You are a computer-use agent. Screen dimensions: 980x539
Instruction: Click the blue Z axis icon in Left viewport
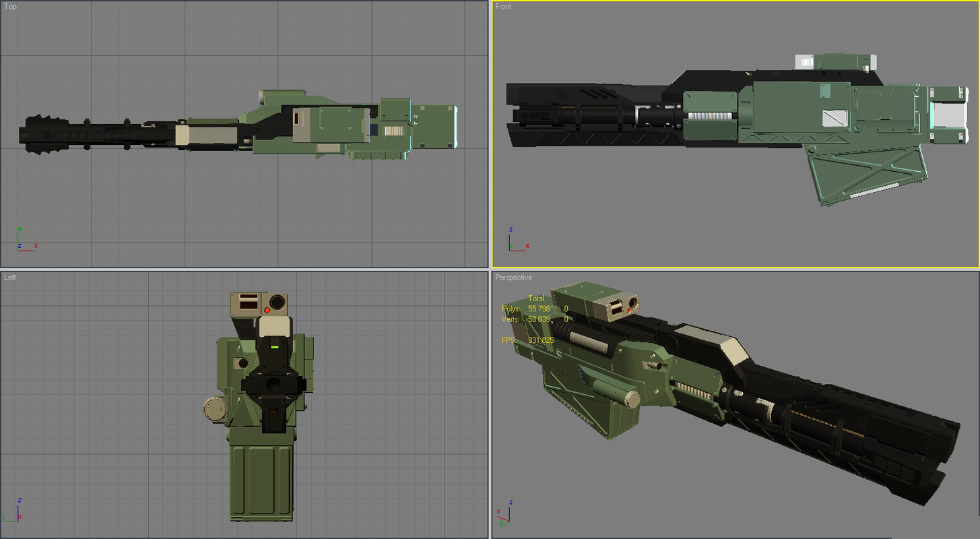[x=18, y=502]
